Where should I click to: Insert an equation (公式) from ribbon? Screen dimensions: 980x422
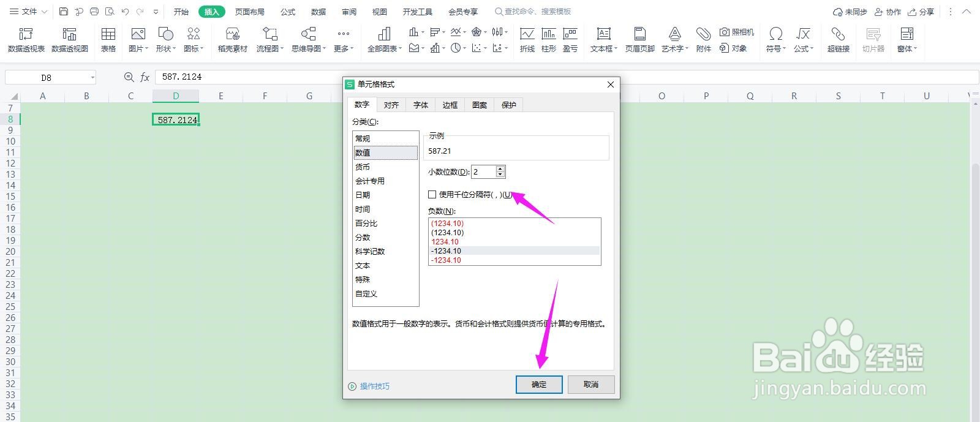tap(803, 40)
